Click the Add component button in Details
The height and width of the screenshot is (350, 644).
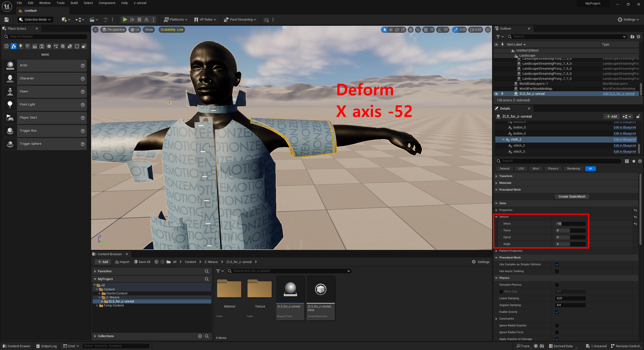612,117
